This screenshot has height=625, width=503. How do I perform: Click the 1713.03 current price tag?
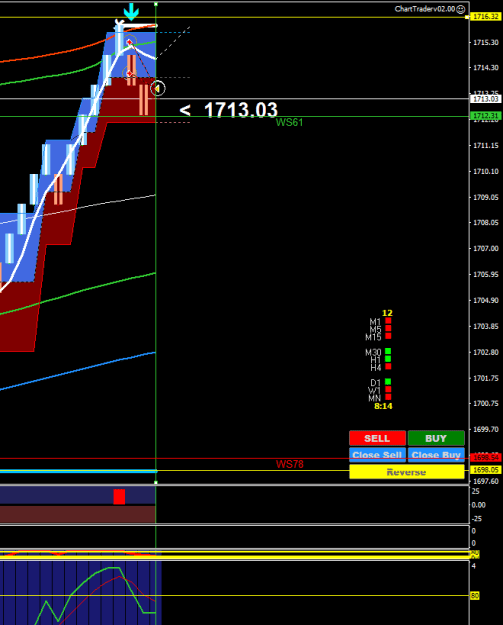coord(485,99)
